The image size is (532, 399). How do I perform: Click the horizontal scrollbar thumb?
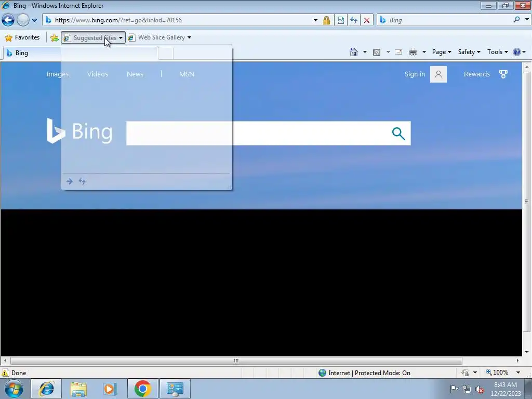click(236, 361)
